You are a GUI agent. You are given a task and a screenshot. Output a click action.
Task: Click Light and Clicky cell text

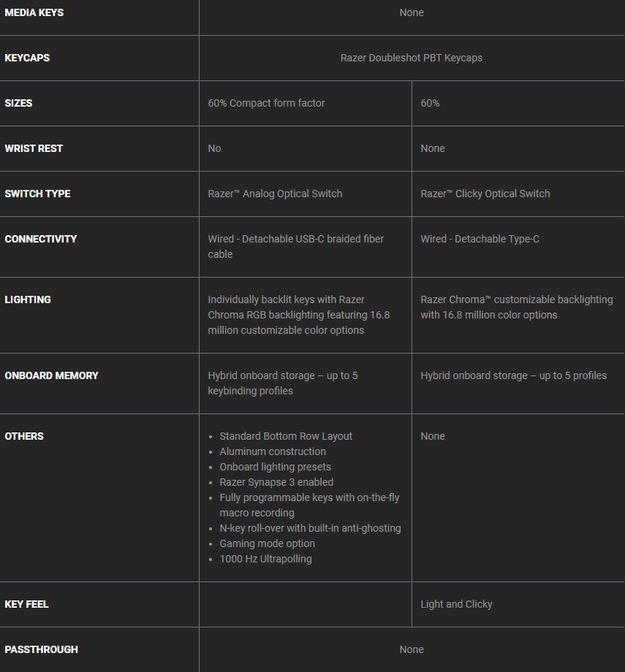[x=456, y=604]
